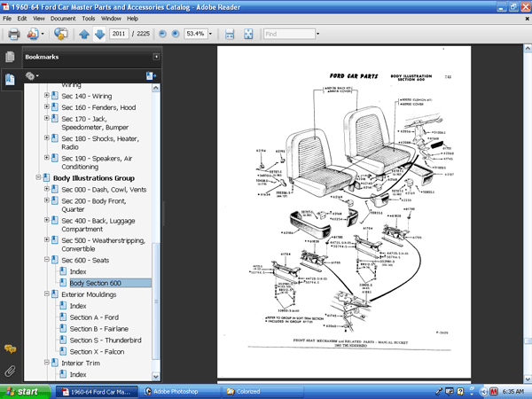Collapse the Bookmarks panel button
Image resolution: width=532 pixels, height=399 pixels.
(156, 57)
